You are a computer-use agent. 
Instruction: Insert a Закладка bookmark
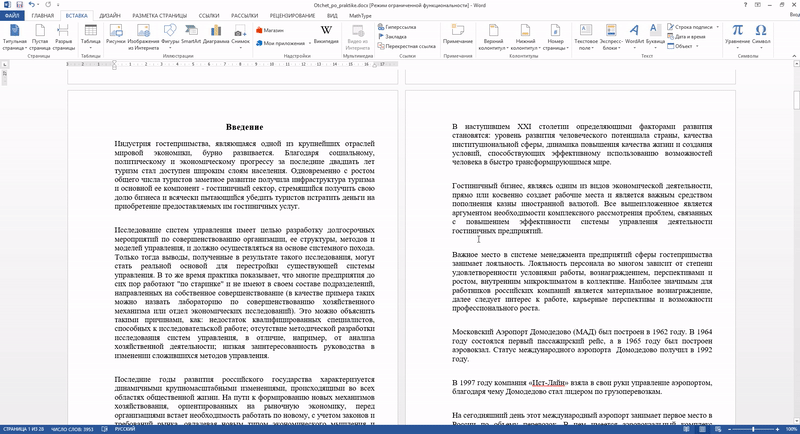tap(392, 37)
